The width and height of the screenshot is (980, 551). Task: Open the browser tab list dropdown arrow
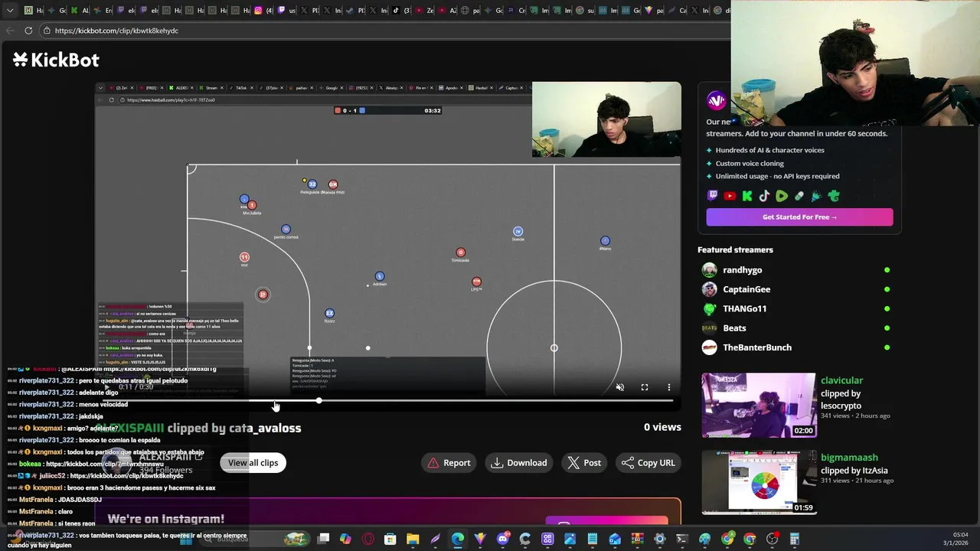pyautogui.click(x=10, y=11)
